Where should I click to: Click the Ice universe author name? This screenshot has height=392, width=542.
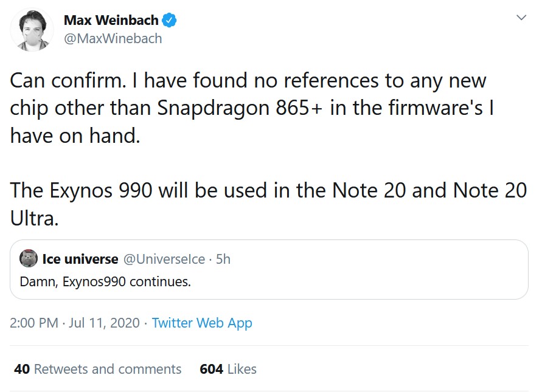80,259
